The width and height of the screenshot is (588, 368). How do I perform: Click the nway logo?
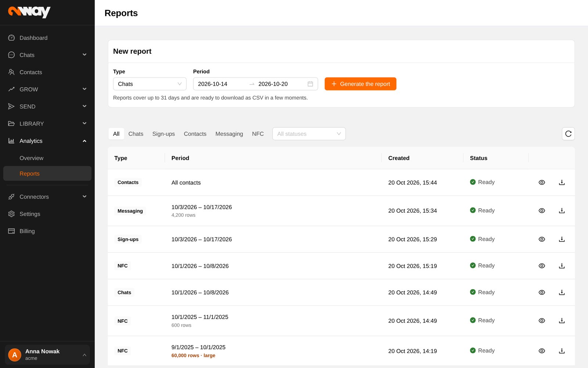(29, 12)
